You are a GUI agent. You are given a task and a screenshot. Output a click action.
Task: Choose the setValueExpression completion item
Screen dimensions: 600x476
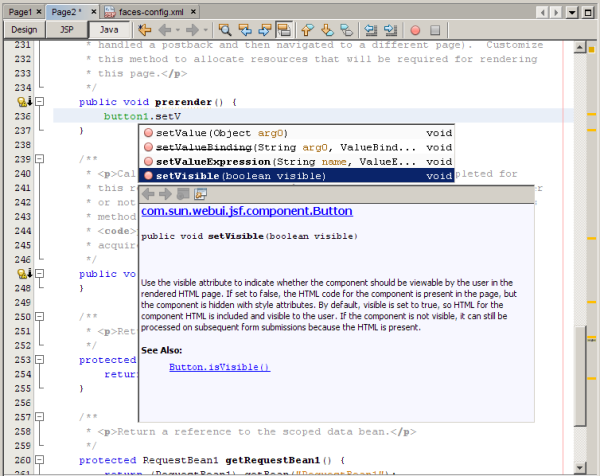click(297, 161)
